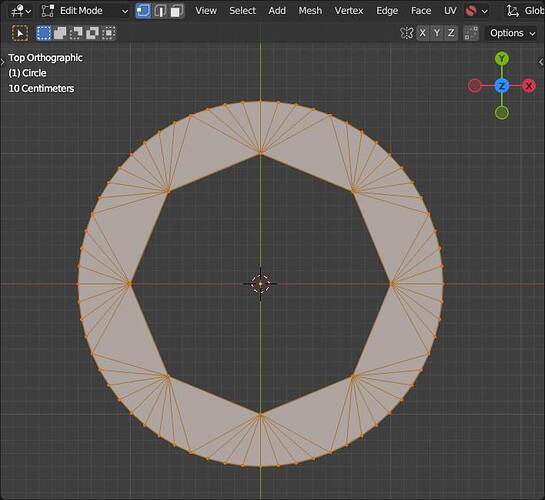Toggle Z axis mirror
This screenshot has width=545, height=500.
pyautogui.click(x=451, y=33)
